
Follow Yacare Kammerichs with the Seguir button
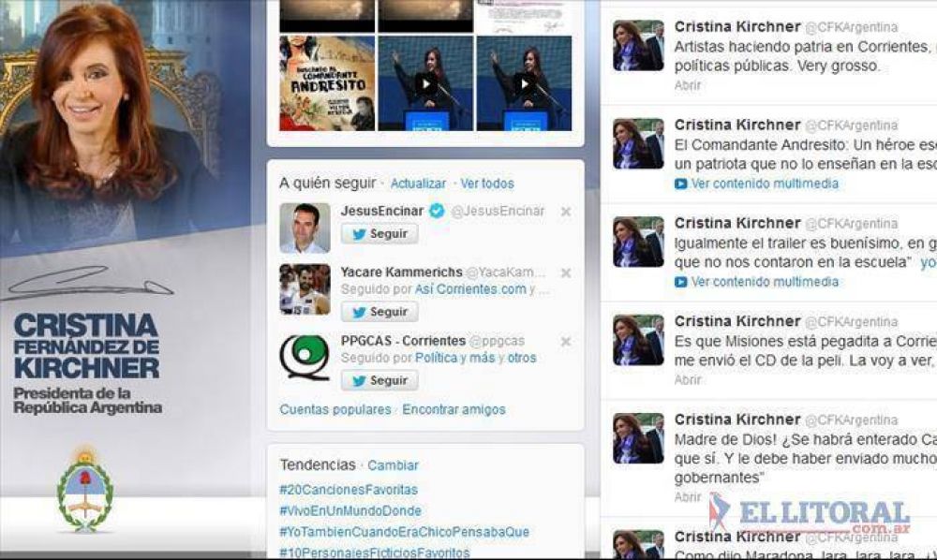[x=379, y=312]
